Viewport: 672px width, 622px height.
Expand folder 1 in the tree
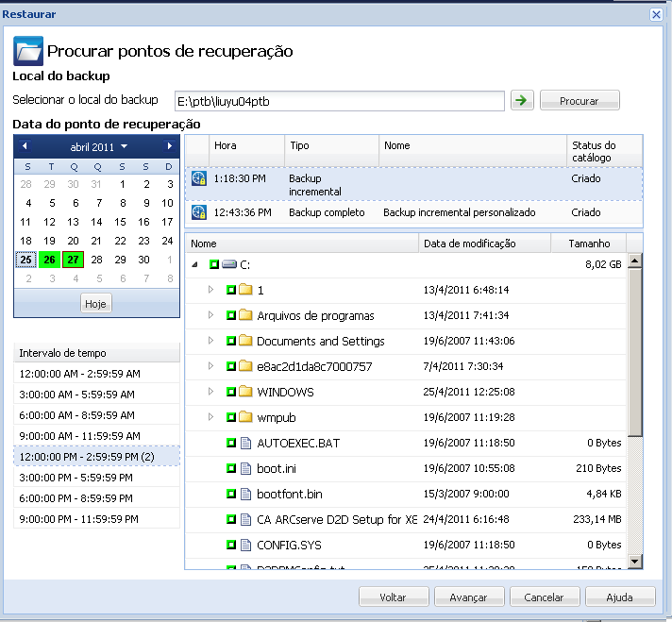coord(210,290)
